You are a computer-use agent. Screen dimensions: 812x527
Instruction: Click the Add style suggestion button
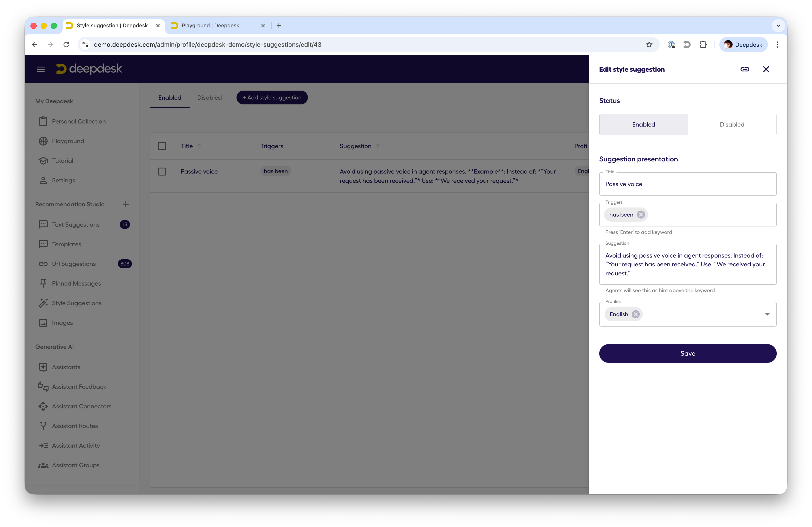pos(272,97)
